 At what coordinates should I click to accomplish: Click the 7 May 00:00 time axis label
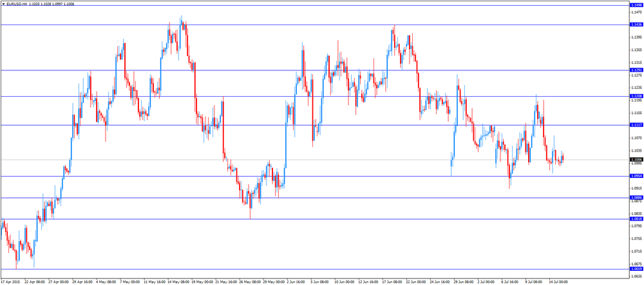[x=130, y=282]
